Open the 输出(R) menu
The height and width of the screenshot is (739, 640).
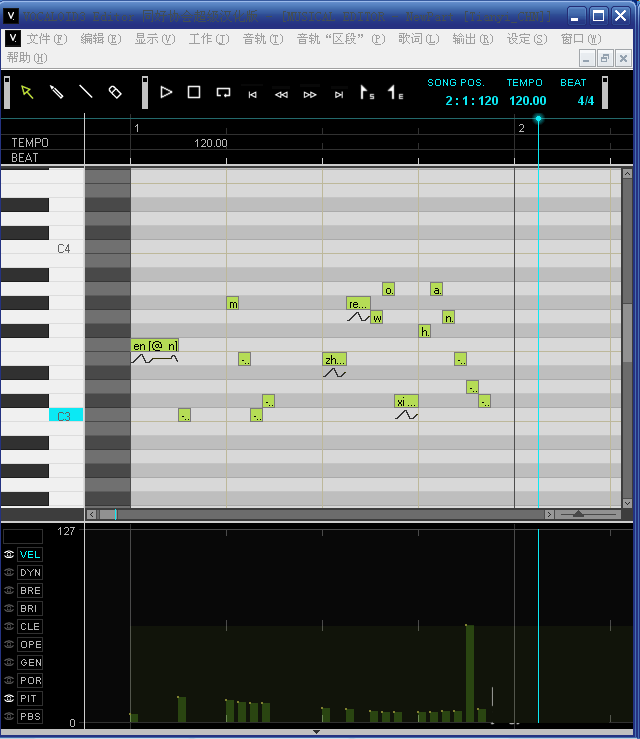click(473, 39)
